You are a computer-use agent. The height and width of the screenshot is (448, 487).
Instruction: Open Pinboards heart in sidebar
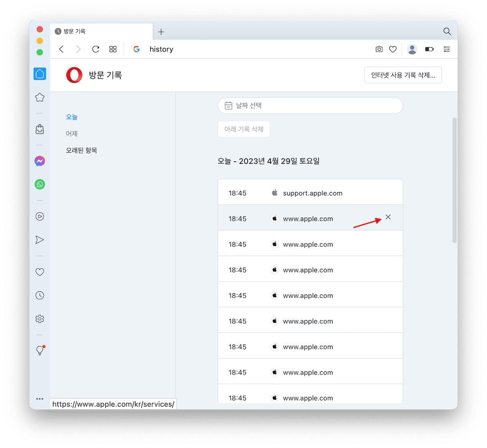[x=40, y=272]
